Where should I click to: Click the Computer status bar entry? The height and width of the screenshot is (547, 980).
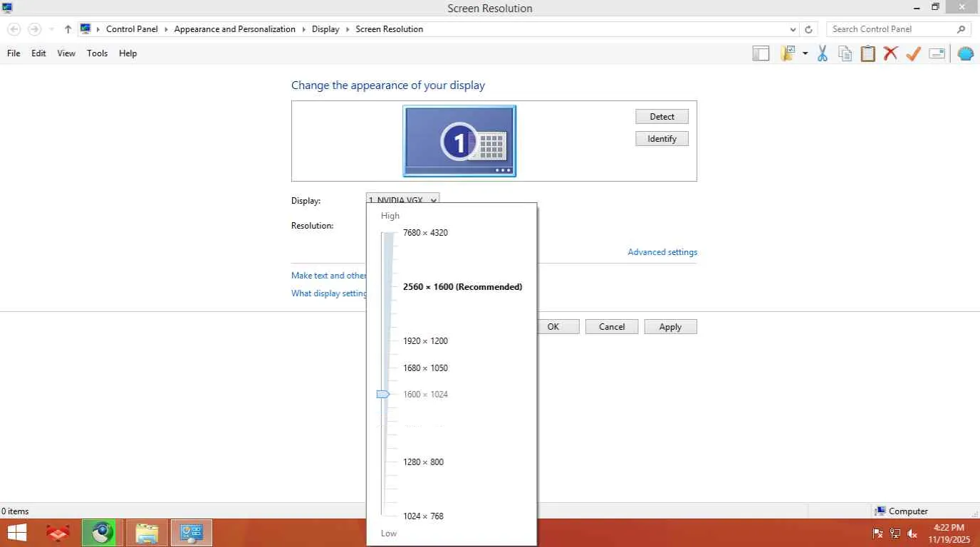[x=902, y=511]
